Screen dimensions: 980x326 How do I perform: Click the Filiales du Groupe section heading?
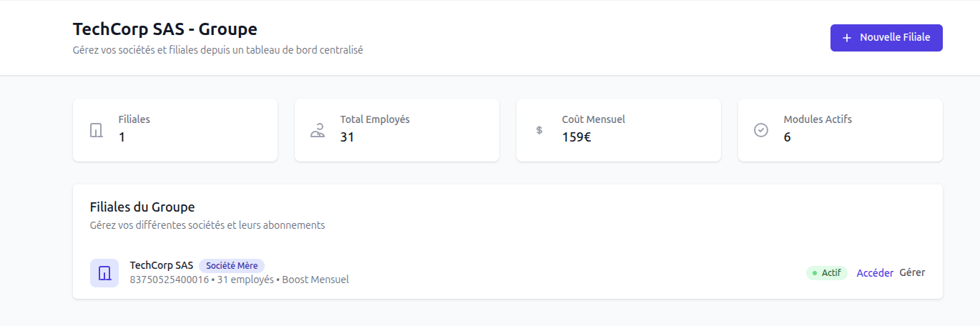tap(142, 207)
